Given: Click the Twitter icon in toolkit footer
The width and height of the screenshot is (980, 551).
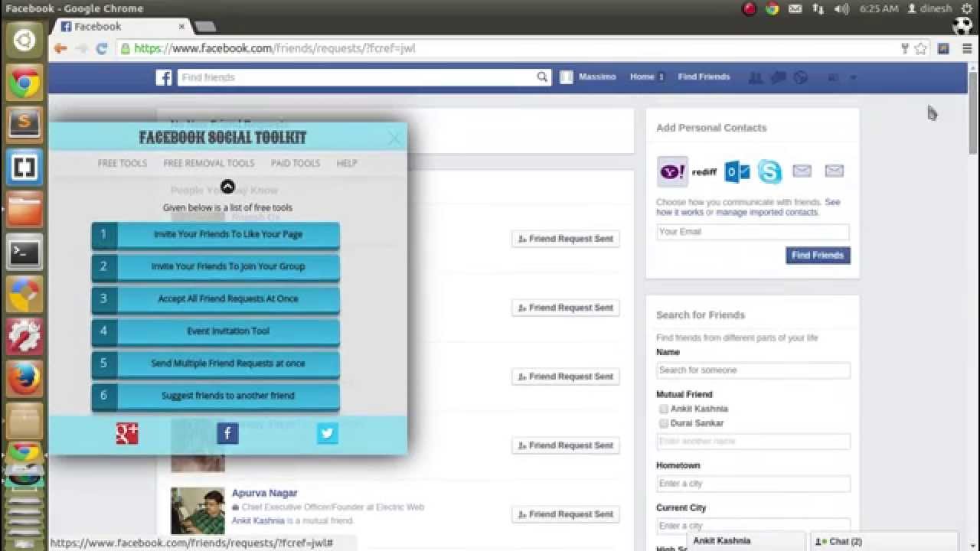Looking at the screenshot, I should pyautogui.click(x=328, y=434).
